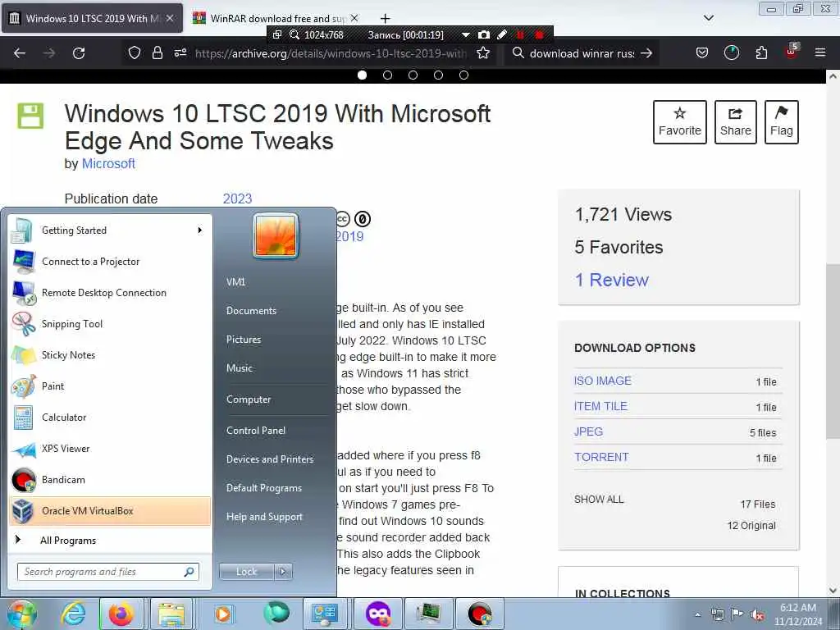Launch Connect to a Projector
Screen dimensions: 840x630
tap(110, 262)
